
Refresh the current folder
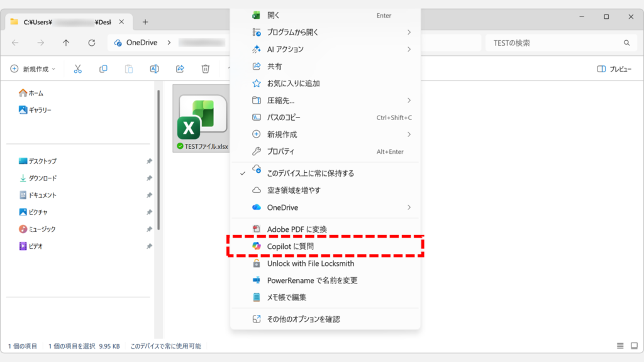(92, 43)
